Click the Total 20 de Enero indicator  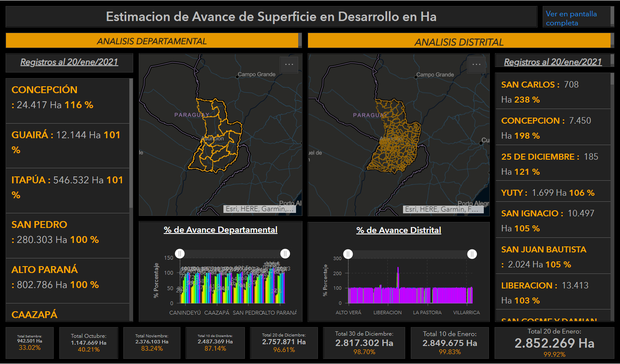[554, 343]
